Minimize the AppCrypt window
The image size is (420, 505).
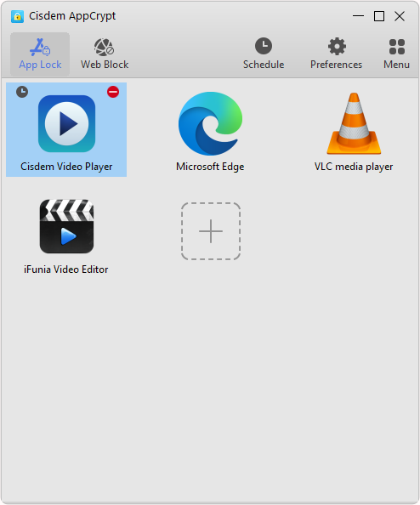(x=358, y=16)
